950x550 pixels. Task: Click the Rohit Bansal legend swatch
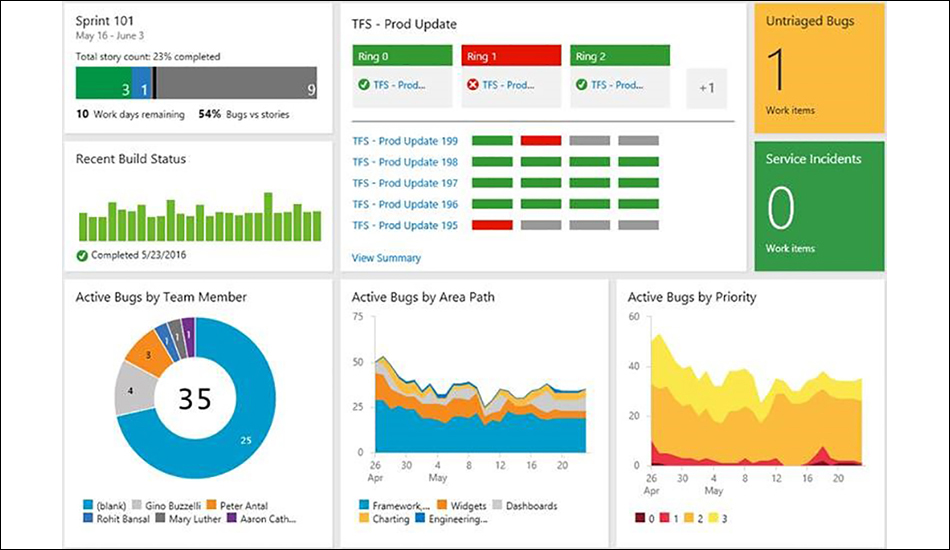[x=88, y=519]
